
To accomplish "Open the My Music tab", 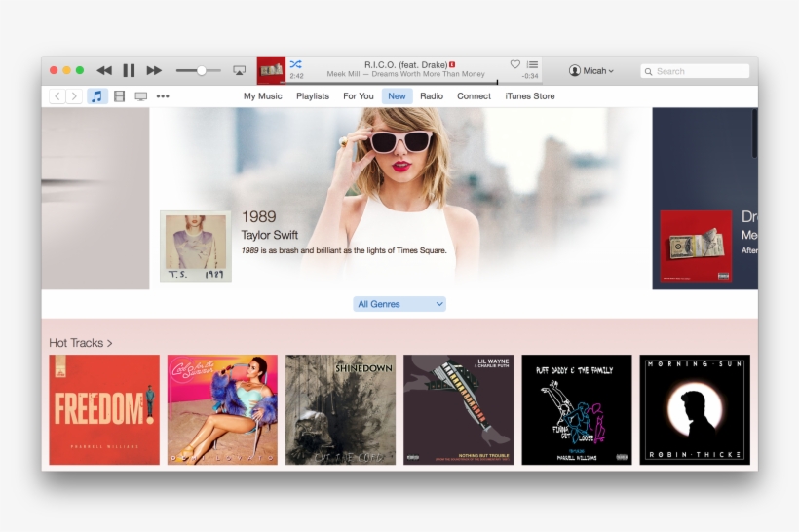I will pos(262,95).
